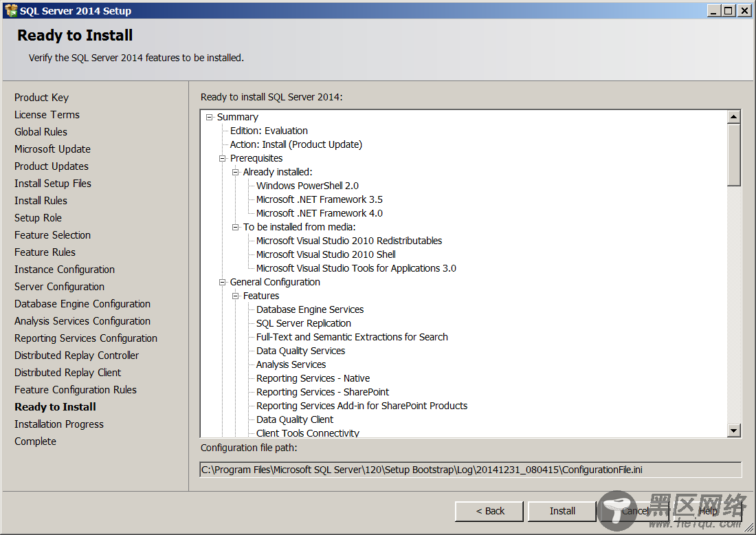The height and width of the screenshot is (535, 756).
Task: Select Analysis Services feature row
Action: [x=291, y=364]
